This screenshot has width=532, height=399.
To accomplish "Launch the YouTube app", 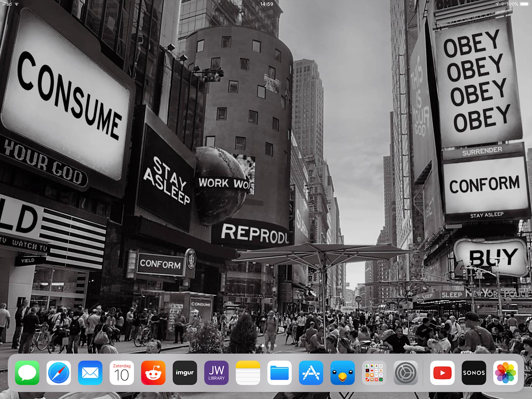I will 442,373.
